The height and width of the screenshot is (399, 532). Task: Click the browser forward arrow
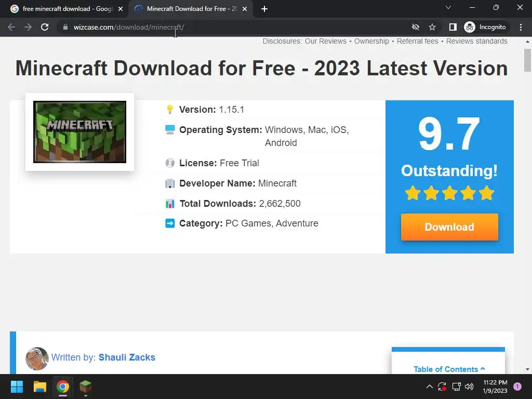(x=28, y=27)
